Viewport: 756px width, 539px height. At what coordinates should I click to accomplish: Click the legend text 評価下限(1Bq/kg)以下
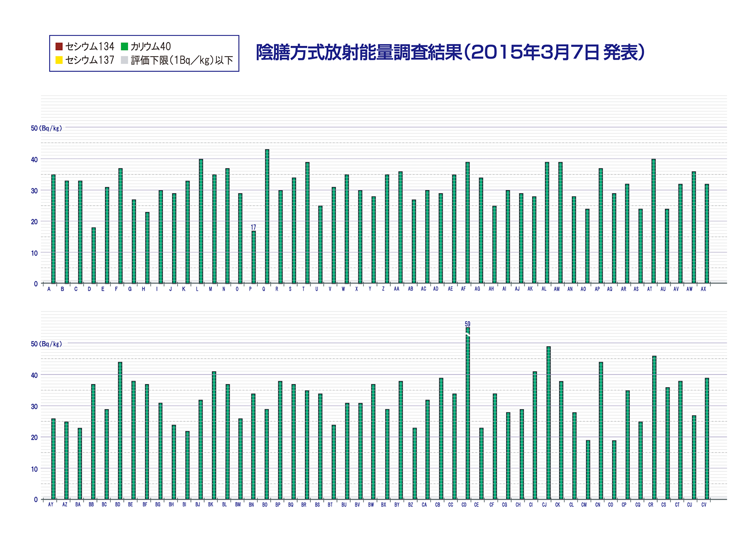pos(182,60)
